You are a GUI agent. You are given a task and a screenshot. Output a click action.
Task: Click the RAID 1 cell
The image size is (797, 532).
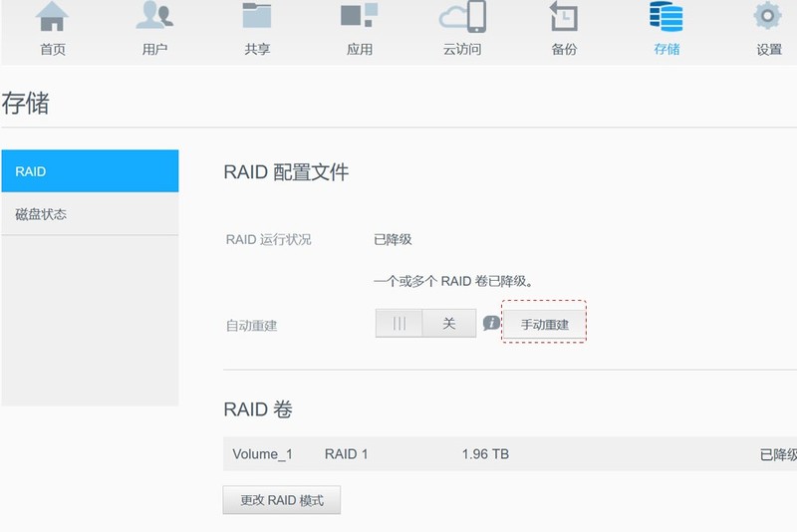coord(346,453)
